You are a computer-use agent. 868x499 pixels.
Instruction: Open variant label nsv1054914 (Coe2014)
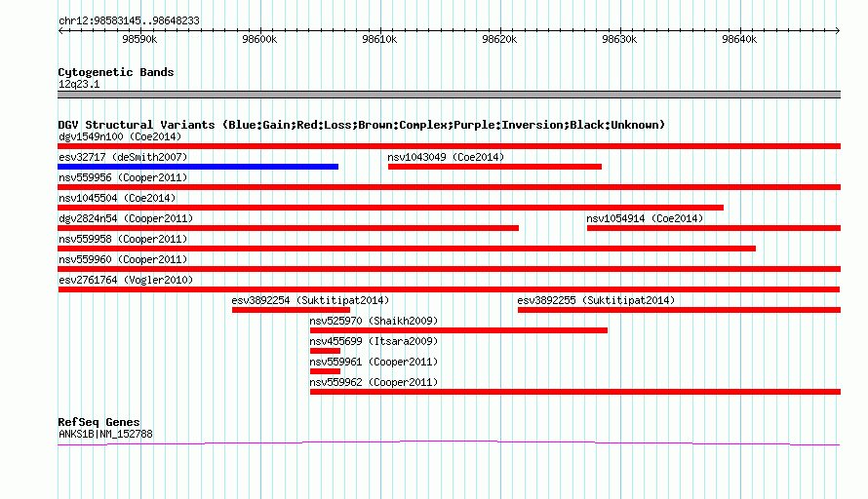(x=645, y=218)
